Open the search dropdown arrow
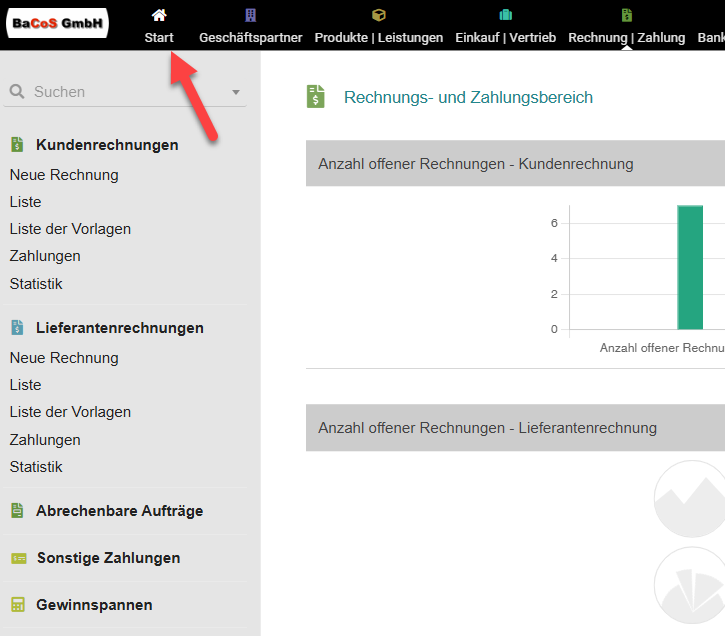This screenshot has height=636, width=725. tap(236, 92)
